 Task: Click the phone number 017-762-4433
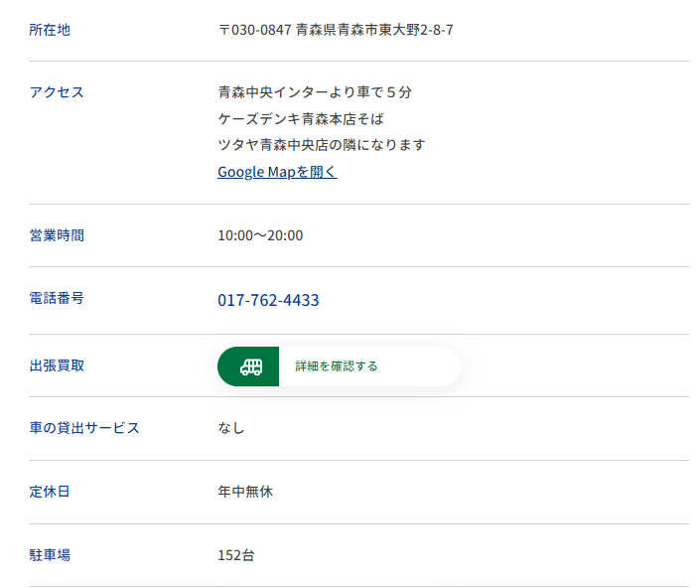[x=268, y=300]
